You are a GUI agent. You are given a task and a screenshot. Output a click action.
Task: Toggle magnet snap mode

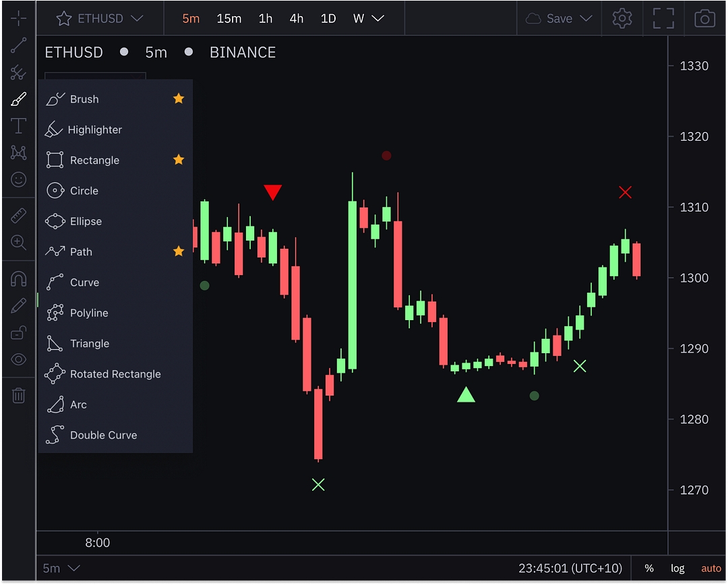[18, 279]
